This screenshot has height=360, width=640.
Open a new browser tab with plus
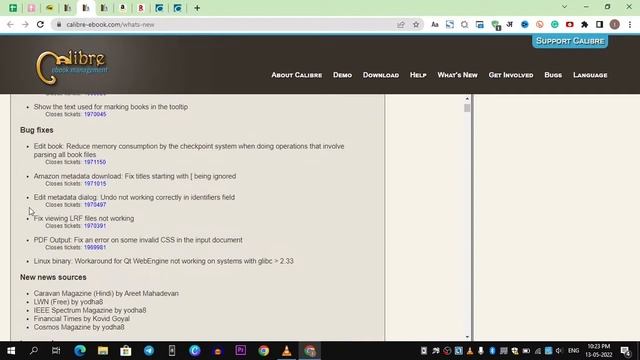coord(197,8)
